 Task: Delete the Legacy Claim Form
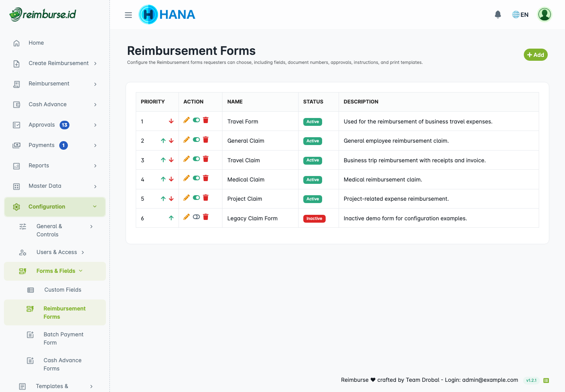pyautogui.click(x=206, y=217)
